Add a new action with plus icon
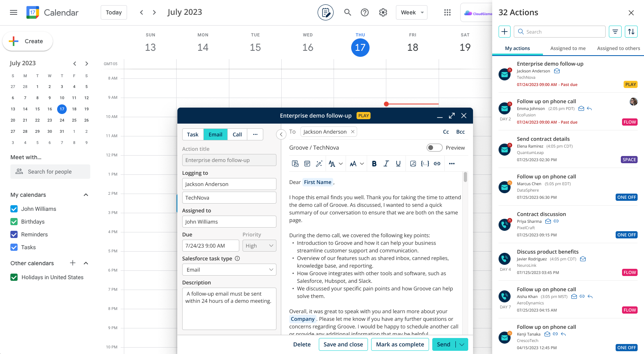 click(x=505, y=32)
